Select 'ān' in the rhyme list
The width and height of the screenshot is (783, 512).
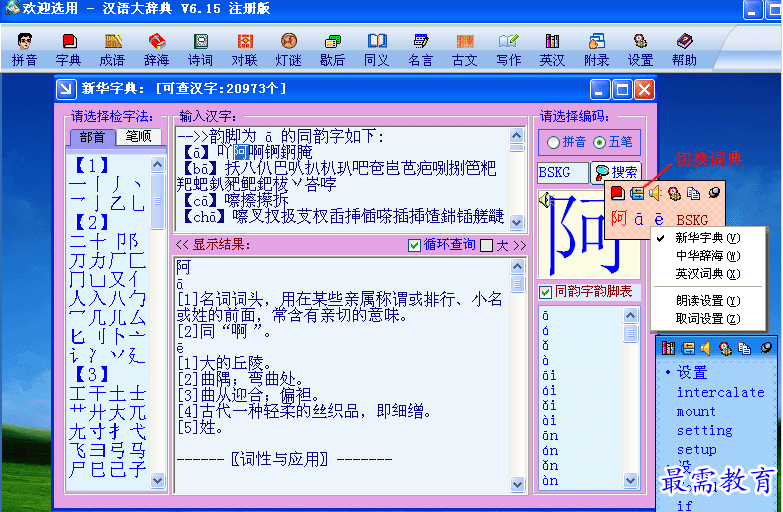click(x=550, y=436)
